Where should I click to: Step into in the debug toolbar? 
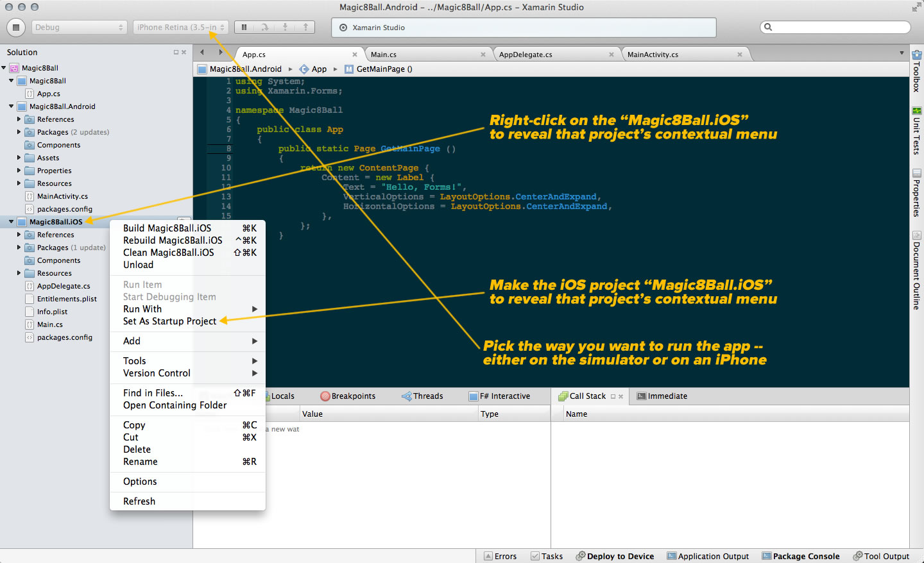[285, 27]
